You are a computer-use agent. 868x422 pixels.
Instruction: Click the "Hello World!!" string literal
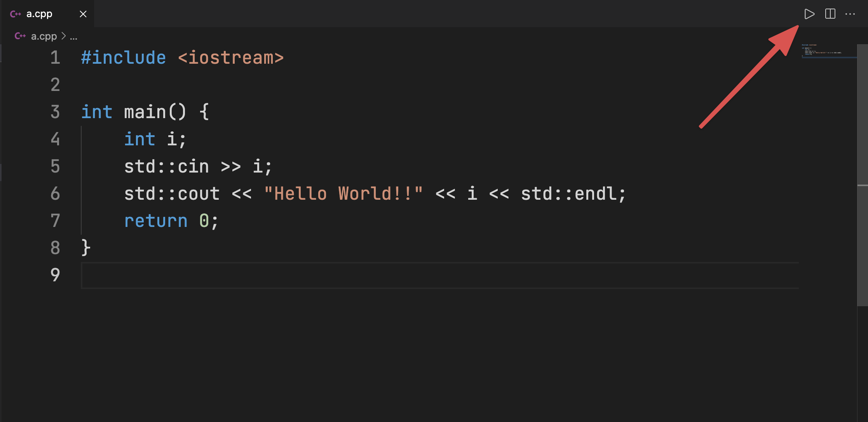click(x=343, y=194)
